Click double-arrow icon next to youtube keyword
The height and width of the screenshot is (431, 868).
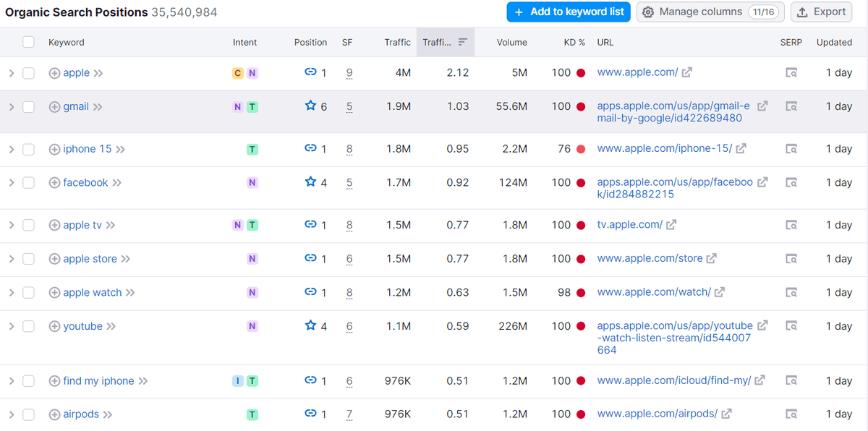[x=111, y=327]
